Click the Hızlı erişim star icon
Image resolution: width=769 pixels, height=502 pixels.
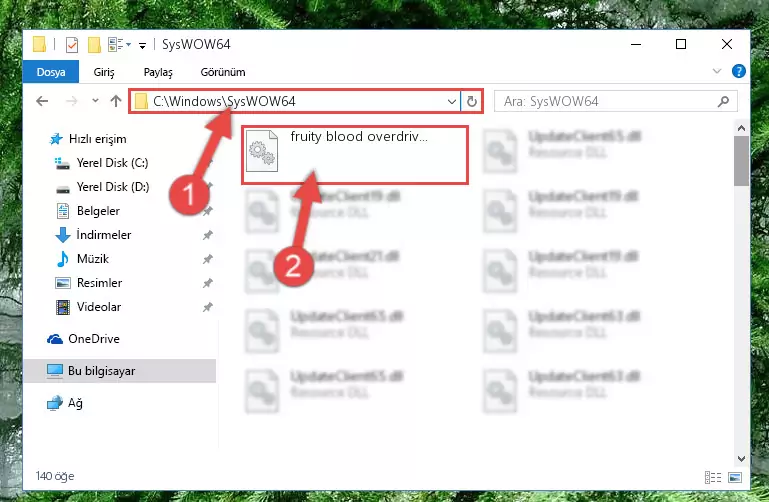[56, 139]
